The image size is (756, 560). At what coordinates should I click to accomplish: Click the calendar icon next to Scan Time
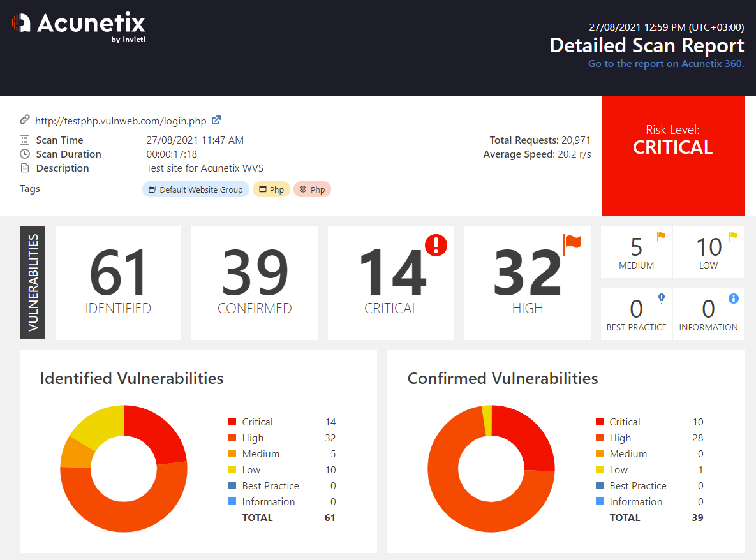click(25, 140)
